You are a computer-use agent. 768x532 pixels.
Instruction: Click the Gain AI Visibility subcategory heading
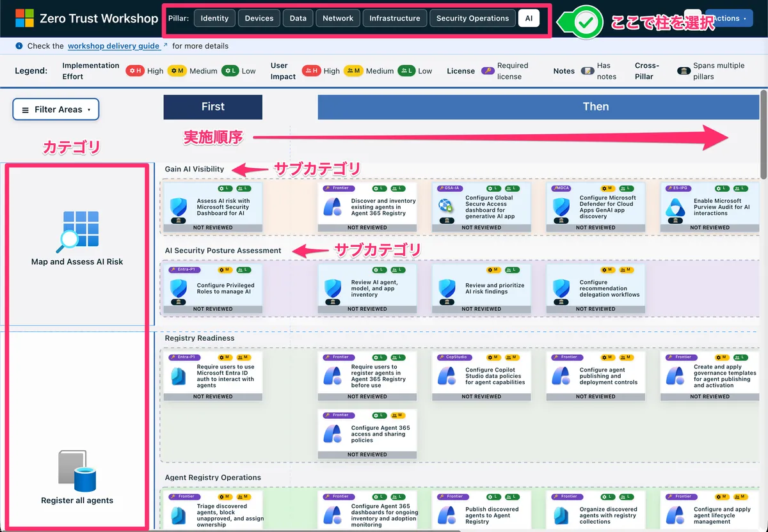195,169
